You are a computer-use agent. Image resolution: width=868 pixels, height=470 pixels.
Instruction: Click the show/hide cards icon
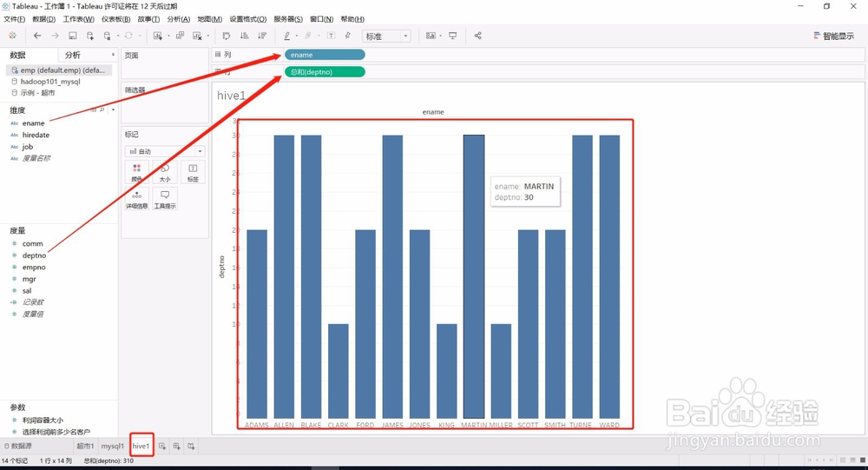pyautogui.click(x=431, y=36)
